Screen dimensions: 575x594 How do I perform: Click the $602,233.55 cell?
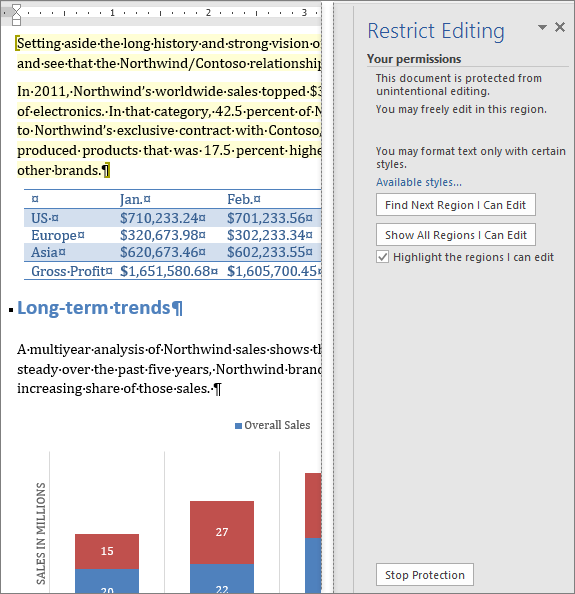pos(270,252)
